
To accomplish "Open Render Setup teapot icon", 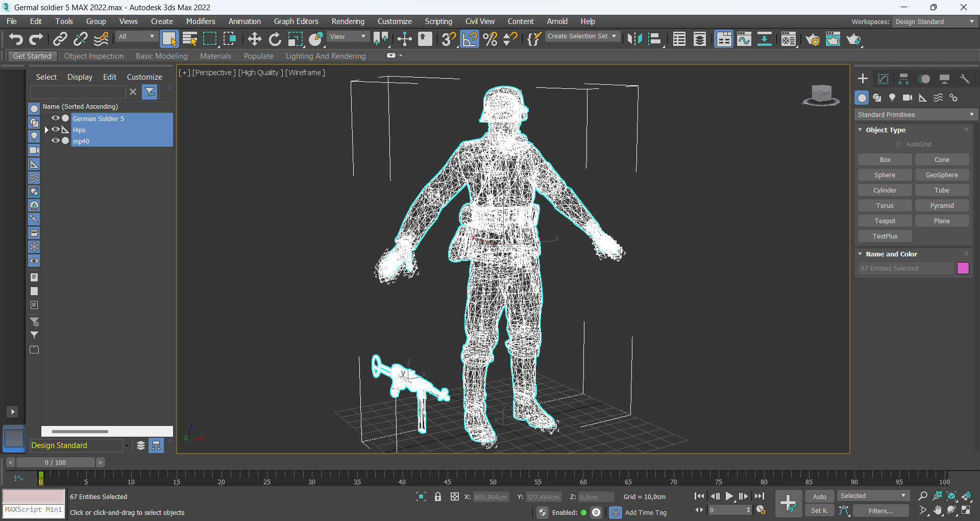I will [x=813, y=39].
